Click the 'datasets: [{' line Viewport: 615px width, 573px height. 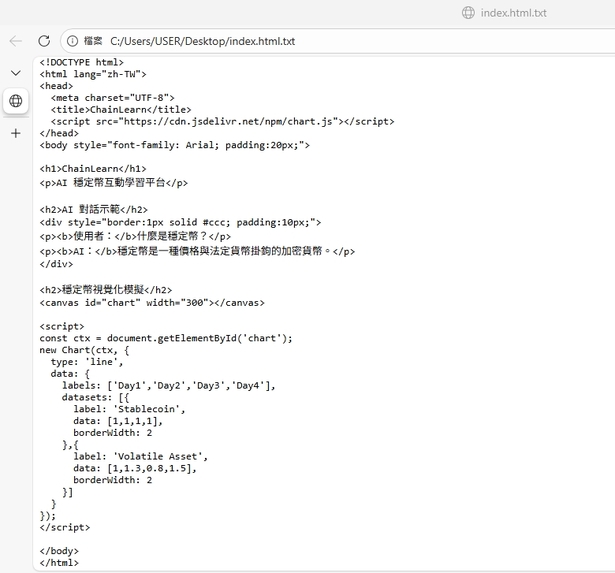pyautogui.click(x=95, y=397)
